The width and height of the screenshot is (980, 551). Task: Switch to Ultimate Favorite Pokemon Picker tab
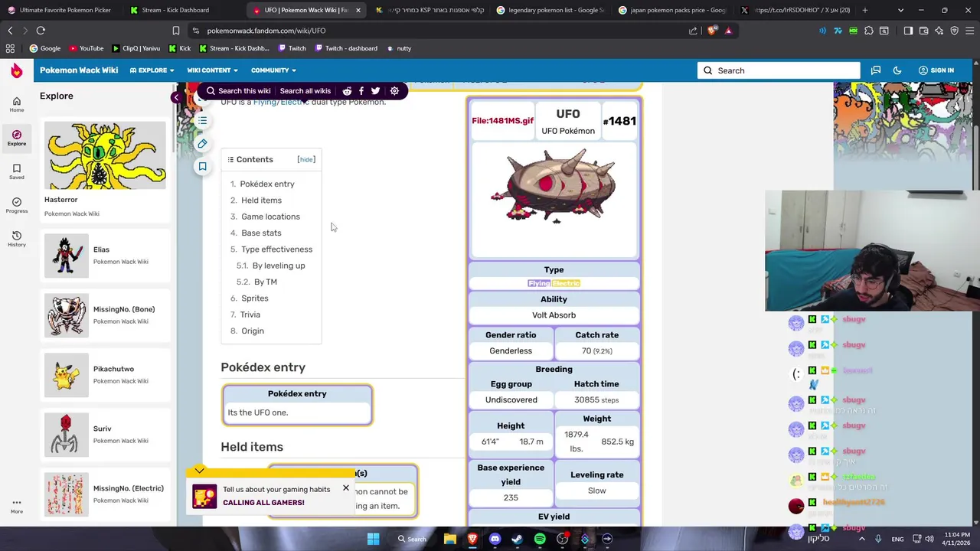[60, 10]
